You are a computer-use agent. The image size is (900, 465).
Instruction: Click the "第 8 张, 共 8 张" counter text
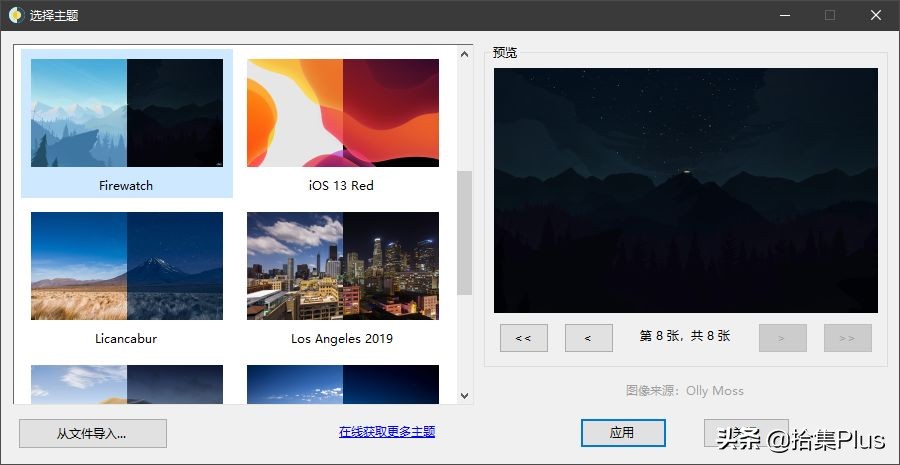pos(685,336)
